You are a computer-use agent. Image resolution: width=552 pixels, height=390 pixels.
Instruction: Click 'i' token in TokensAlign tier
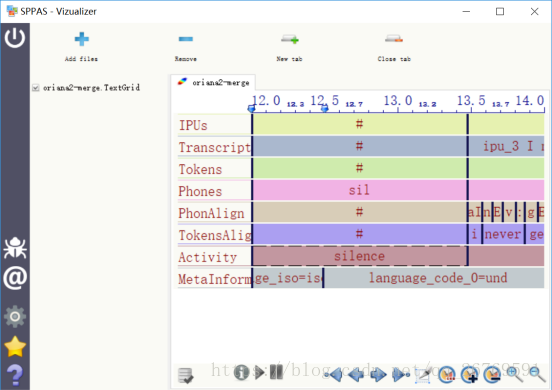(x=475, y=234)
